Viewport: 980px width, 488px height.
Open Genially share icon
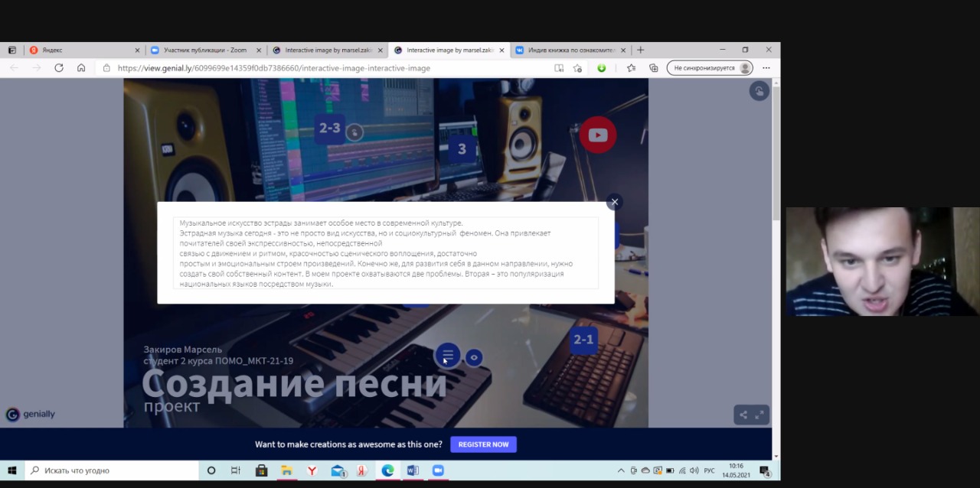pyautogui.click(x=743, y=415)
